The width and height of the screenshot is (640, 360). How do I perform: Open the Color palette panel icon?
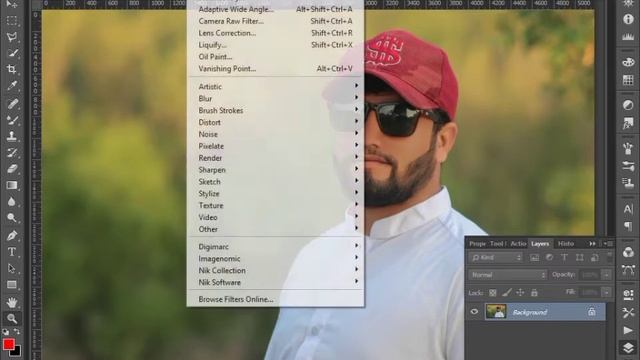point(628,62)
